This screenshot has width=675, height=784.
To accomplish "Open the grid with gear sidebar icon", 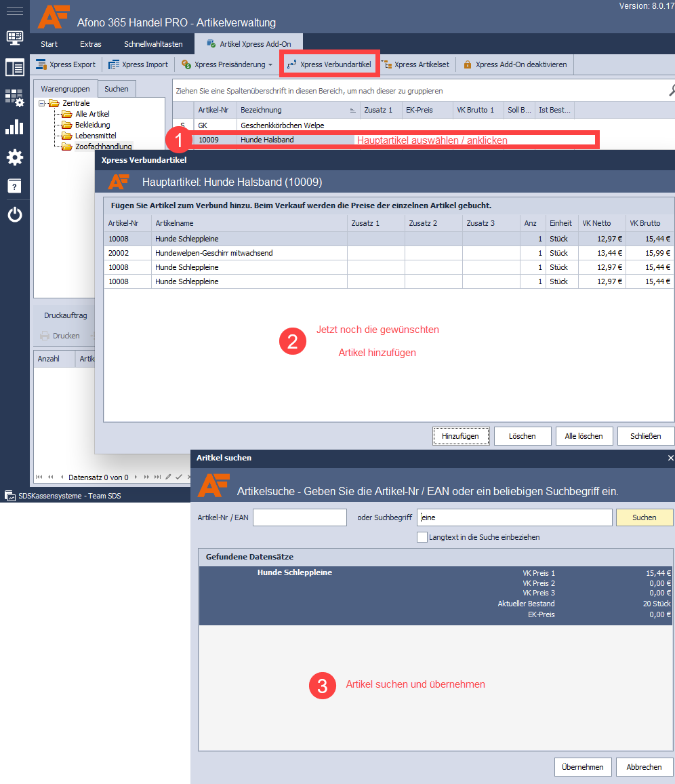I will [x=14, y=98].
